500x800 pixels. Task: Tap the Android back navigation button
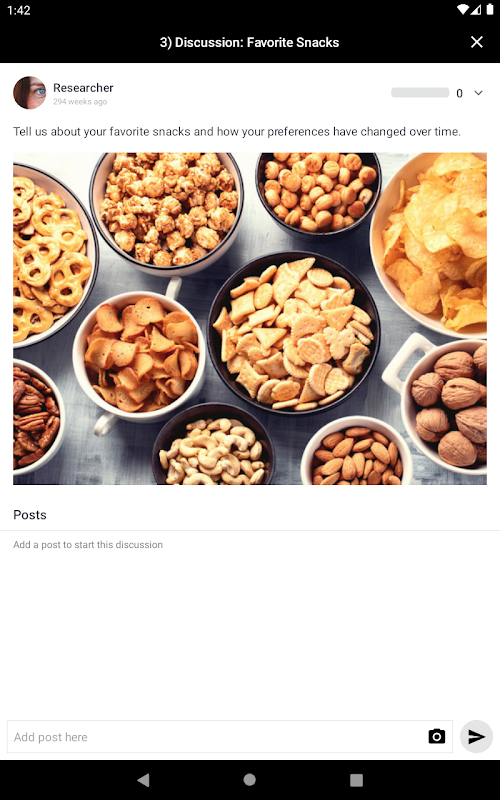[144, 780]
